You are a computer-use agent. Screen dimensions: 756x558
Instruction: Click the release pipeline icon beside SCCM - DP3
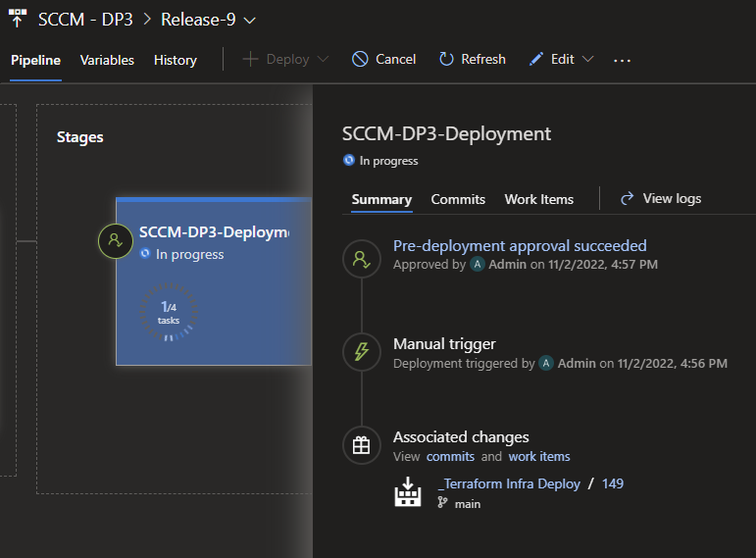pos(18,19)
